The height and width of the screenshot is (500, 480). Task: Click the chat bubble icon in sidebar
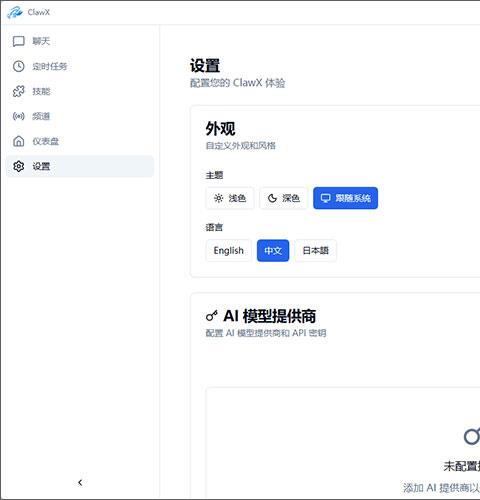(19, 41)
